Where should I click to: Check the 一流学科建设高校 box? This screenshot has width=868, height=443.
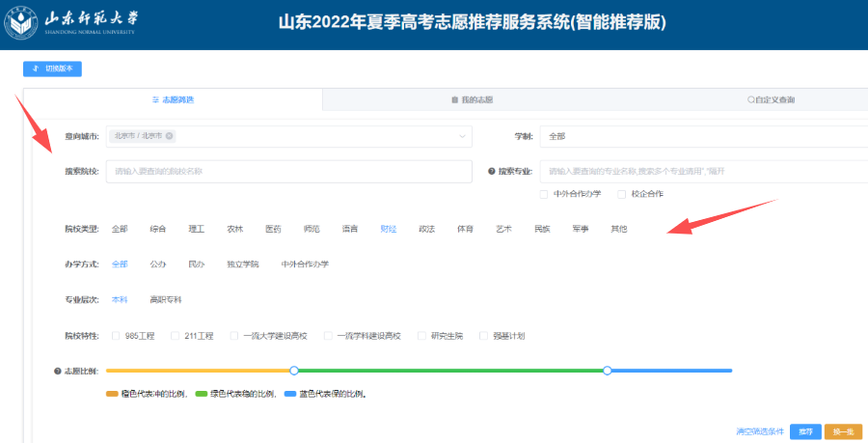(x=328, y=336)
